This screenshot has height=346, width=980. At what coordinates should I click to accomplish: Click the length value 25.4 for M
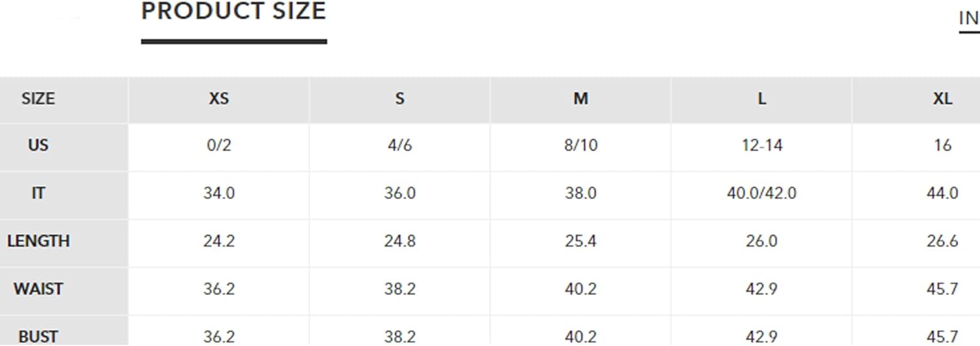[x=581, y=241]
